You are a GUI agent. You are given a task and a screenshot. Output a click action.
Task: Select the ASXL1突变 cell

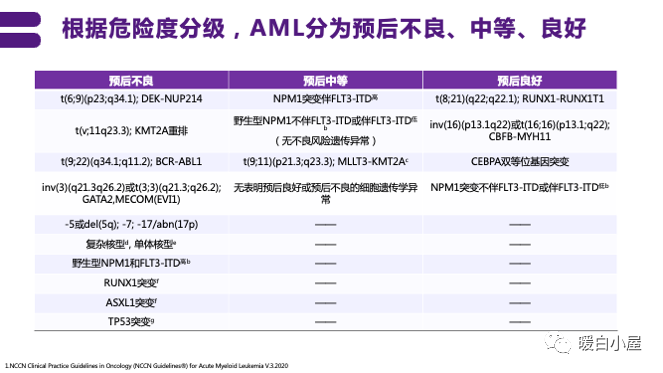(131, 303)
